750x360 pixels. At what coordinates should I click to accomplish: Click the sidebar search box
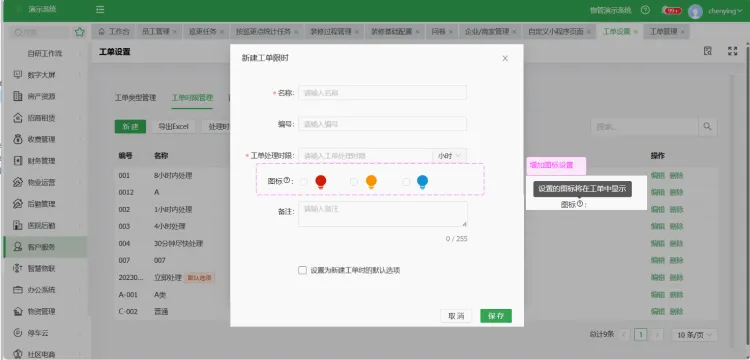(41, 33)
